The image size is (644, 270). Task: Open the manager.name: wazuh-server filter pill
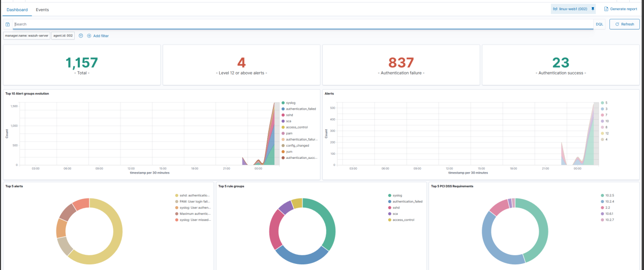pyautogui.click(x=26, y=36)
